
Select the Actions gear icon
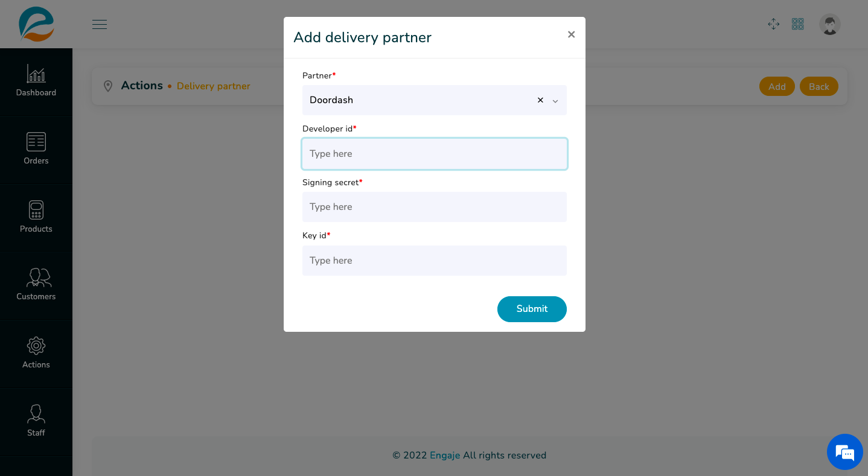tap(36, 346)
